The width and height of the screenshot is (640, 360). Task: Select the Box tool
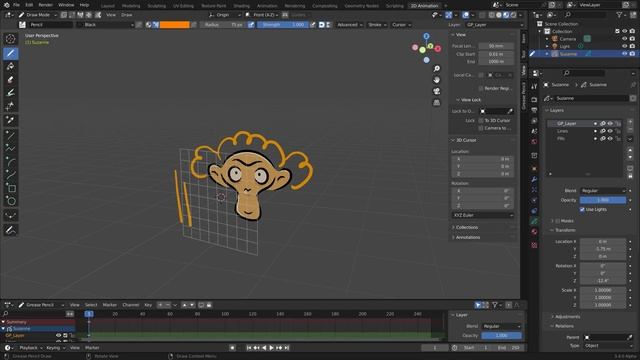coord(11,188)
